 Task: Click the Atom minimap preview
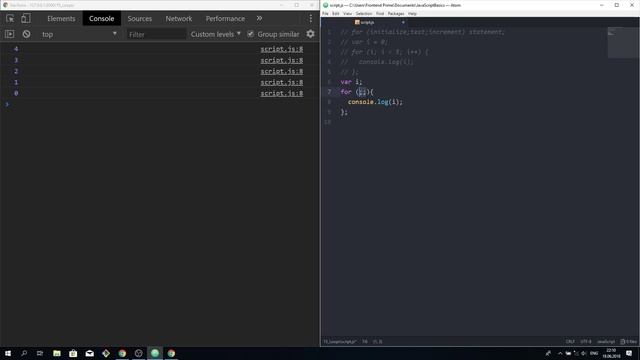[622, 43]
